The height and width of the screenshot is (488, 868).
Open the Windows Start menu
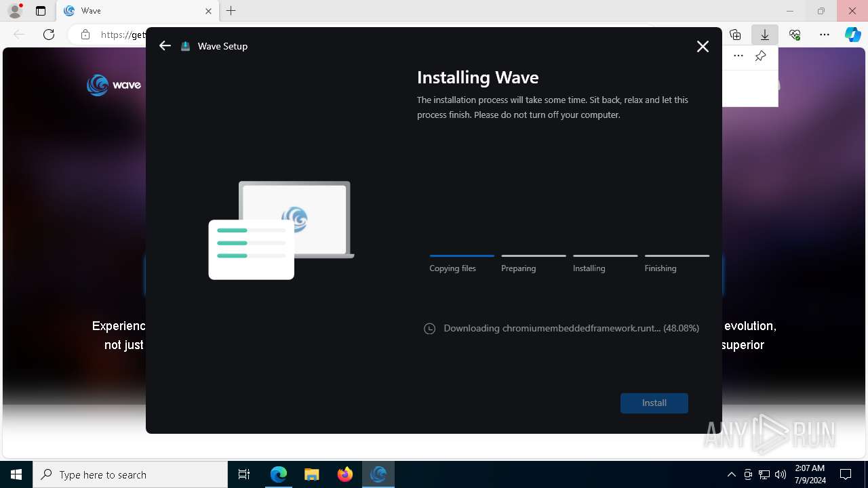coord(16,474)
